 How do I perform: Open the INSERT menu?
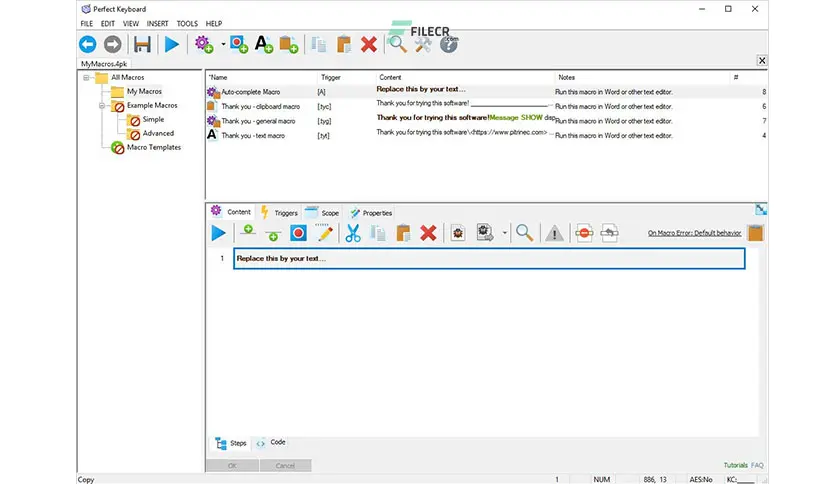pos(157,23)
